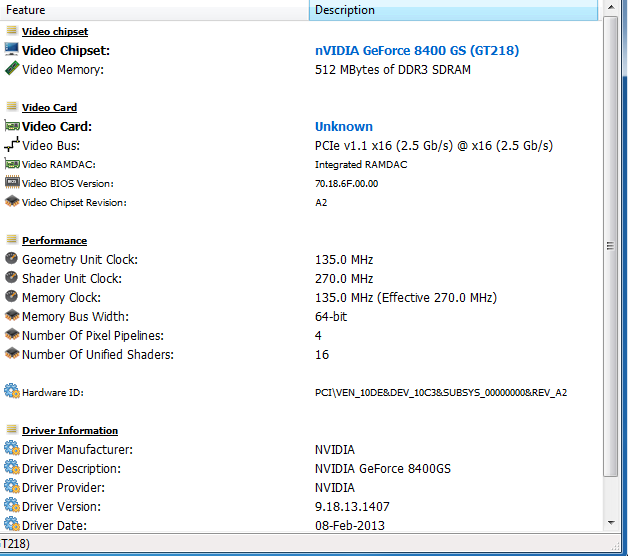Select the A2 chipset revision value
628x556 pixels.
tap(321, 203)
